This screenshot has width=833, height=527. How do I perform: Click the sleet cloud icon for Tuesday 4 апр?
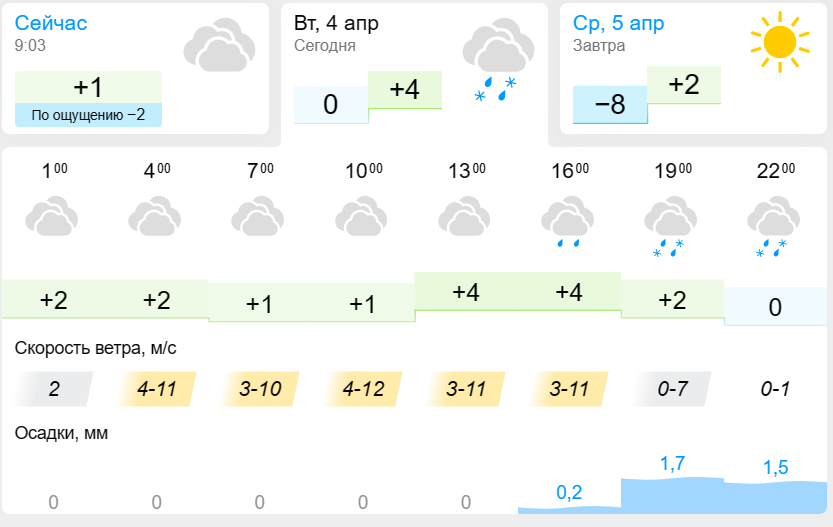pyautogui.click(x=498, y=60)
